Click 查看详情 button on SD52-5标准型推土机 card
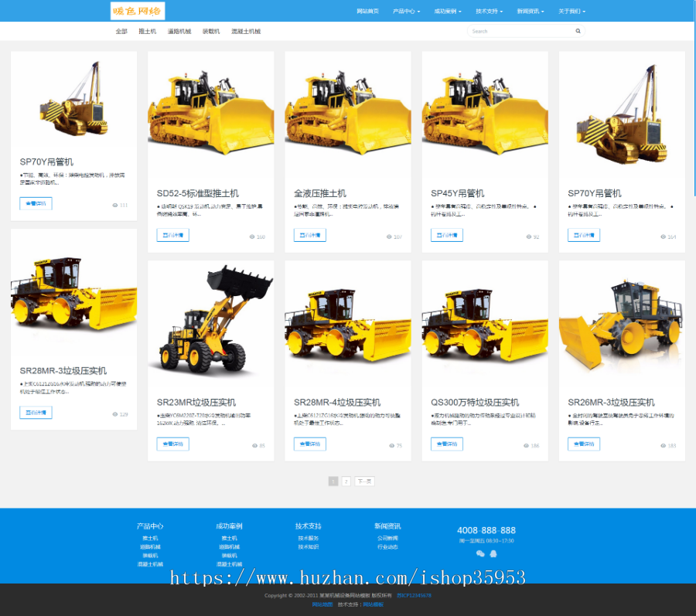This screenshot has width=696, height=616. (x=173, y=235)
